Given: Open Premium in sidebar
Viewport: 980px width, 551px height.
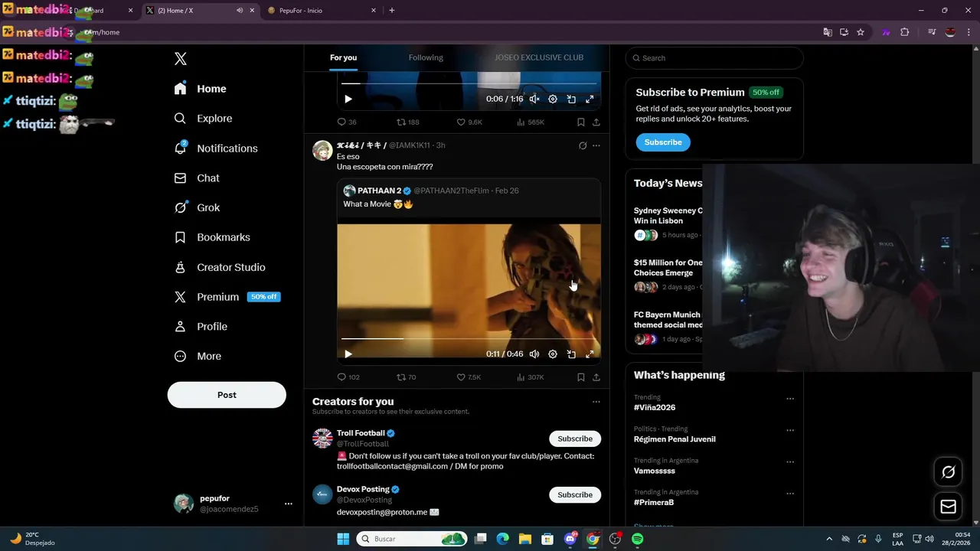Looking at the screenshot, I should pyautogui.click(x=227, y=297).
